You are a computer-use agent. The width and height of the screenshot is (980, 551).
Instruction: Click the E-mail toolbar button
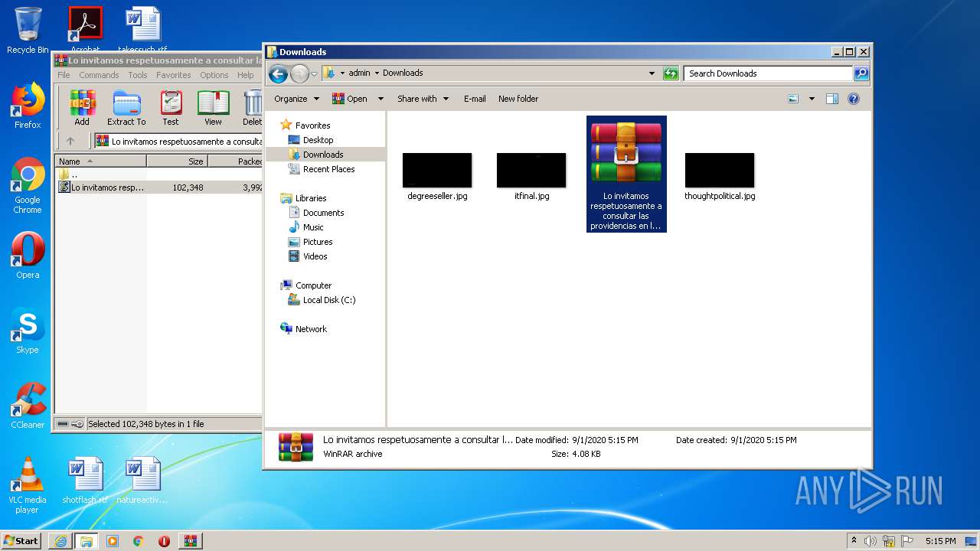tap(475, 99)
